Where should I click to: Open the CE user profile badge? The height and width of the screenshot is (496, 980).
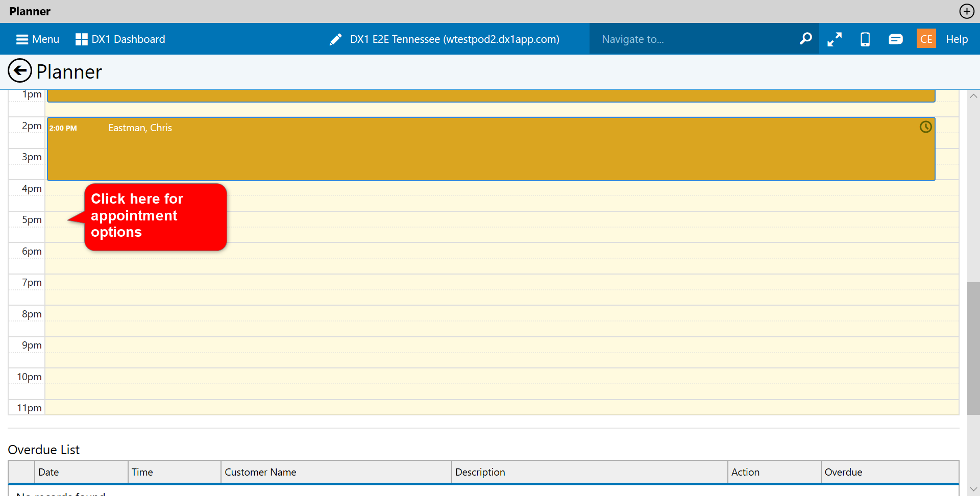[926, 39]
